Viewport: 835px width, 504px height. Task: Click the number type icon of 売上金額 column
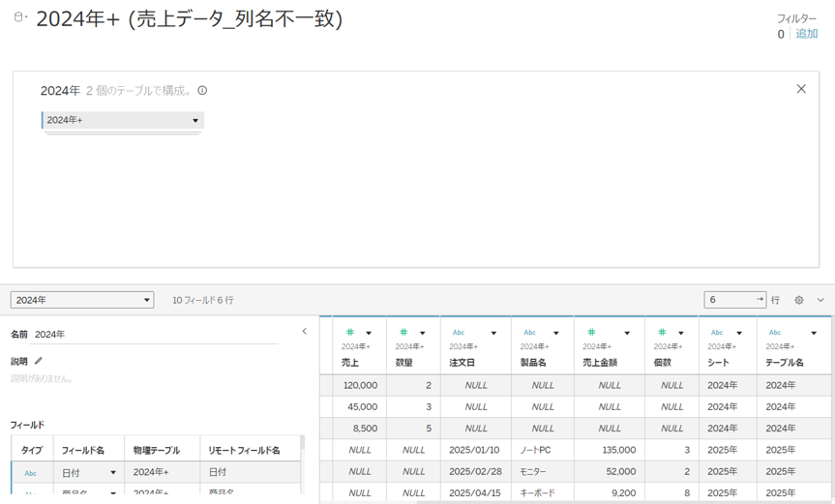point(591,332)
